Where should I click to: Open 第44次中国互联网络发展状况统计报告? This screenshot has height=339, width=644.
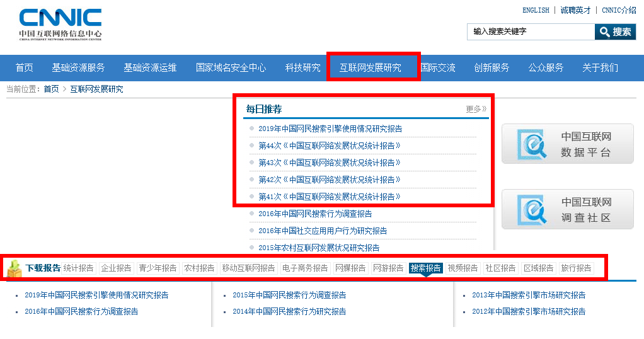point(330,146)
